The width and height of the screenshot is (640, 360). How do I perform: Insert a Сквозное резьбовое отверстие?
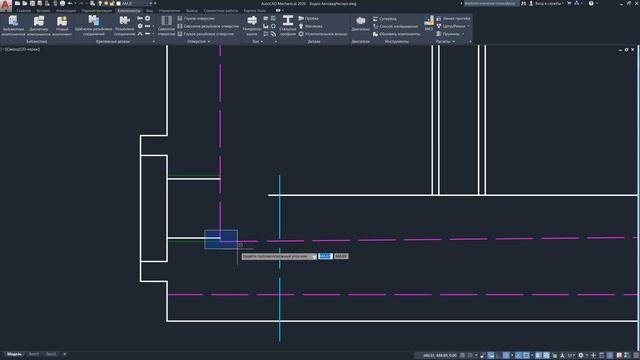pyautogui.click(x=208, y=26)
